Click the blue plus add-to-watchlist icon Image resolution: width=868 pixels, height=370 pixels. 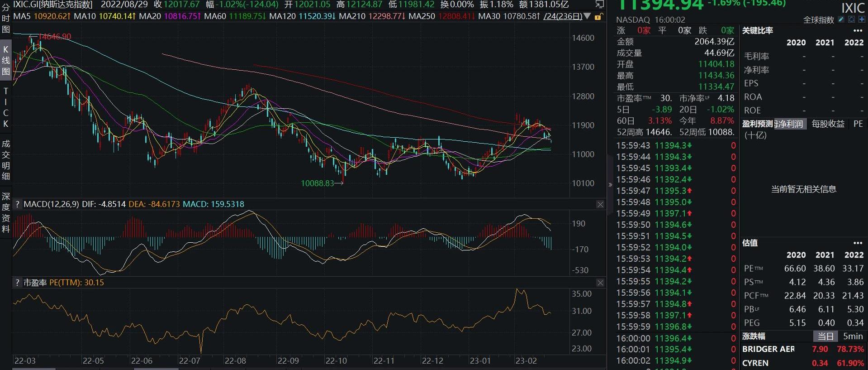click(861, 19)
